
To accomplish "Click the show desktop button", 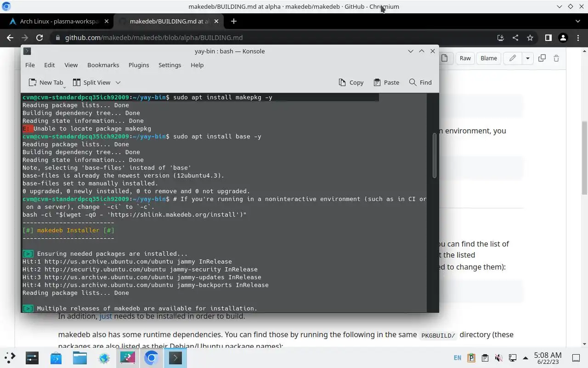I will 576,358.
